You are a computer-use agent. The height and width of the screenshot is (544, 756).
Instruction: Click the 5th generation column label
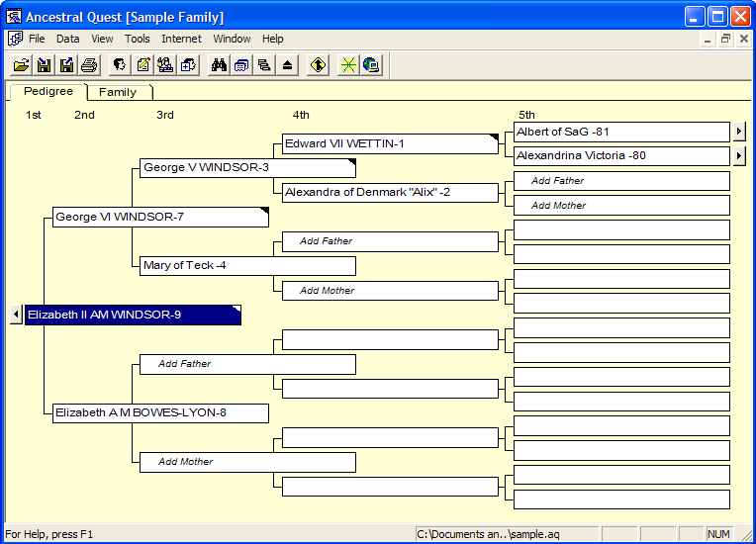[x=526, y=115]
